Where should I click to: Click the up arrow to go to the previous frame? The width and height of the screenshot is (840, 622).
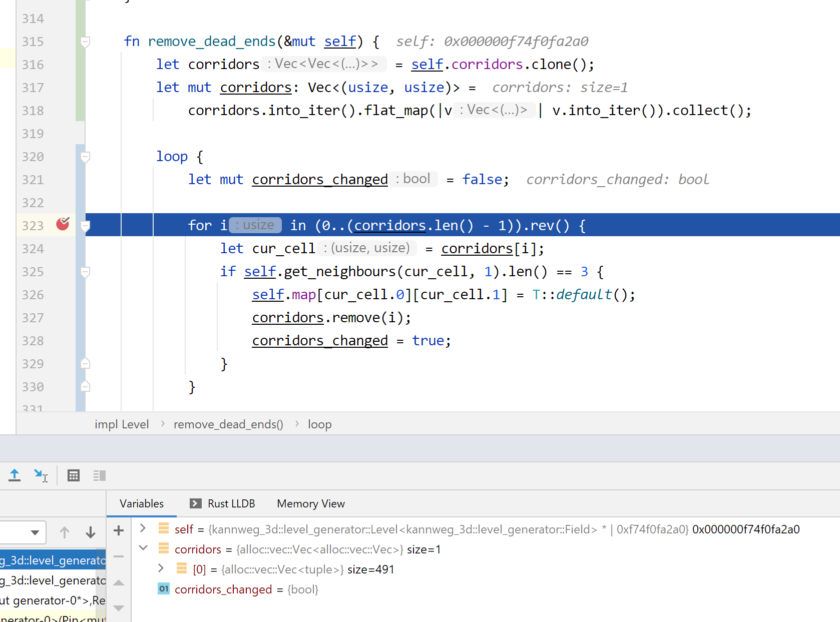[x=65, y=532]
